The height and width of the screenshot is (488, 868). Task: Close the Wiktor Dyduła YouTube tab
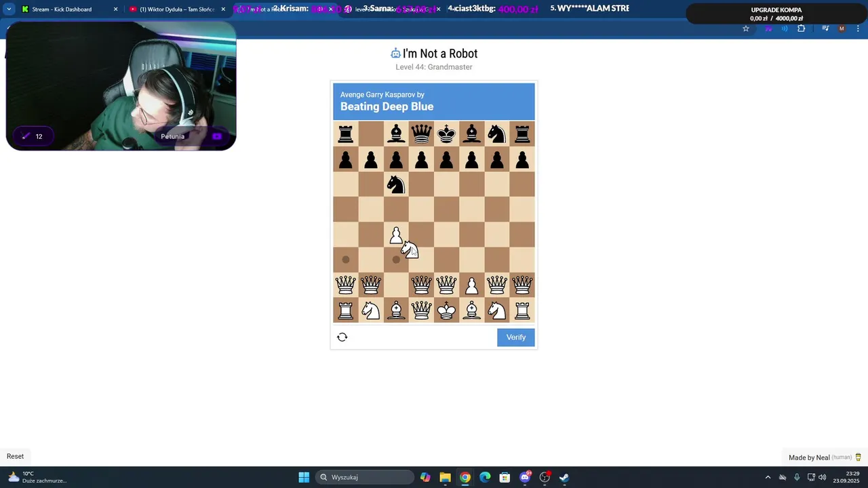(223, 9)
